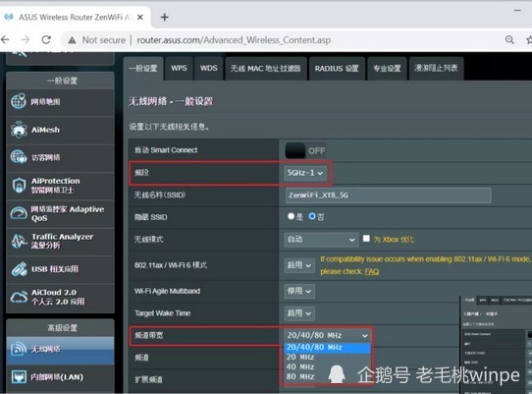532x394 pixels.
Task: Open the AiMesh sidebar icon
Action: pos(19,130)
